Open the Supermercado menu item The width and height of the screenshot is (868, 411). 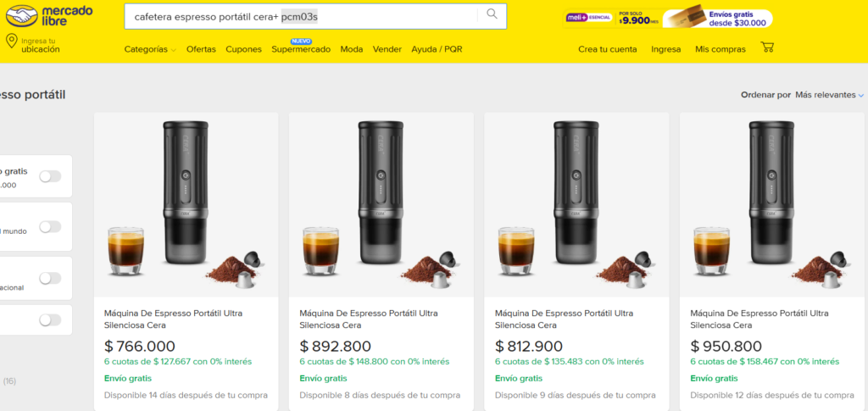coord(301,49)
